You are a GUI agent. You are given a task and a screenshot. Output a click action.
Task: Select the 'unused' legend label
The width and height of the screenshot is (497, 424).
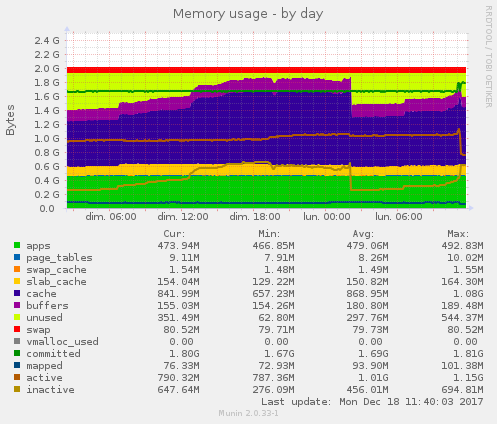pos(44,318)
